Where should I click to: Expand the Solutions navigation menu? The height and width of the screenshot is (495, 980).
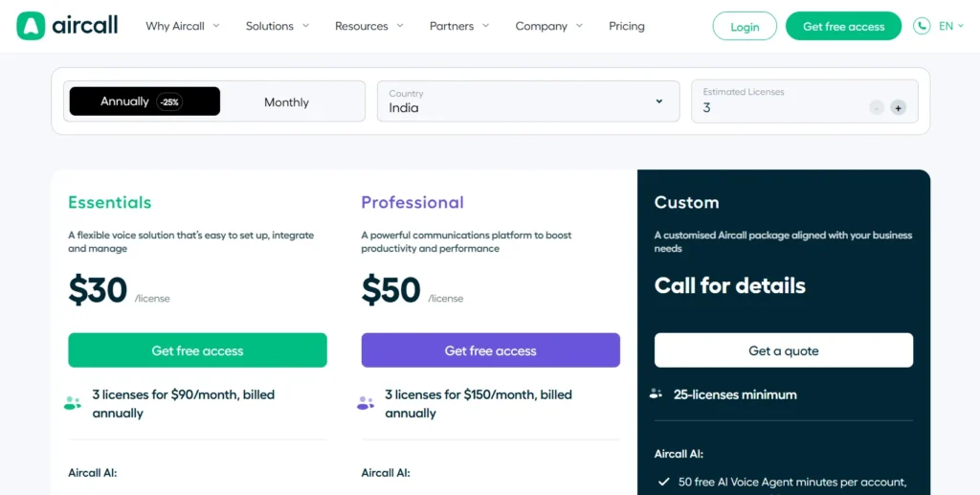tap(277, 26)
